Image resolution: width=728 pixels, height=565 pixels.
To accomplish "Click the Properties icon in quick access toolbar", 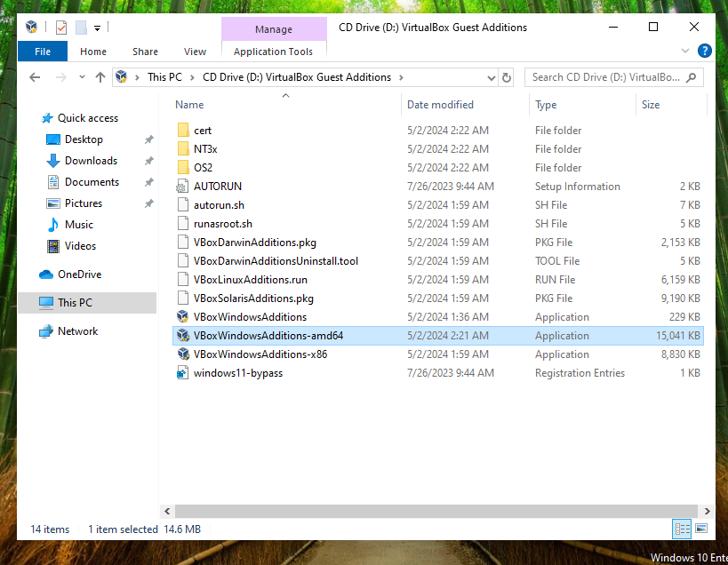I will (x=61, y=28).
